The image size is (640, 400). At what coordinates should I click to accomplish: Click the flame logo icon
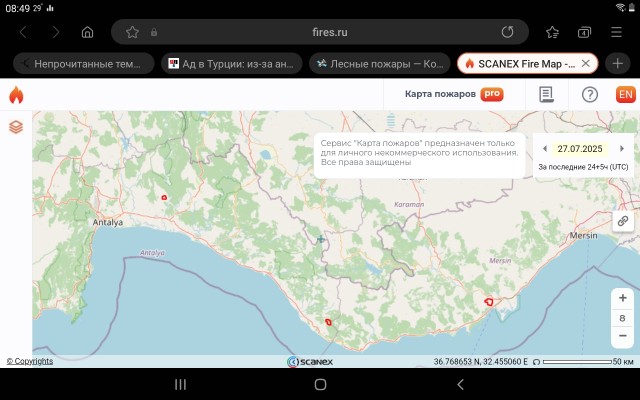16,95
